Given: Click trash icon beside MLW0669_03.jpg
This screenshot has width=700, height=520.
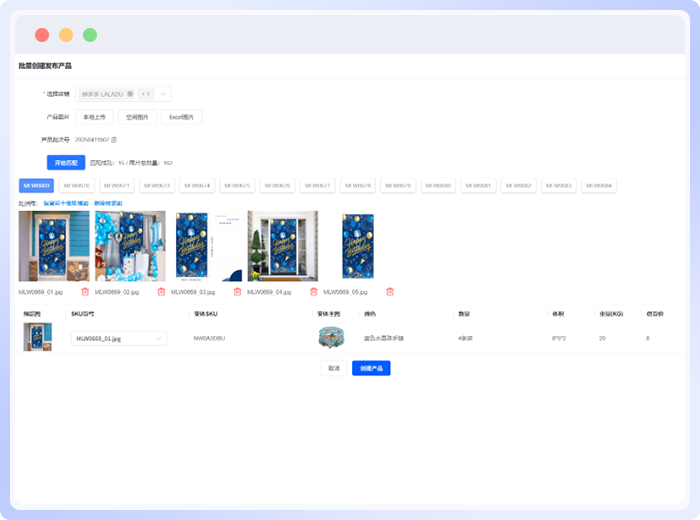Looking at the screenshot, I should pyautogui.click(x=237, y=292).
